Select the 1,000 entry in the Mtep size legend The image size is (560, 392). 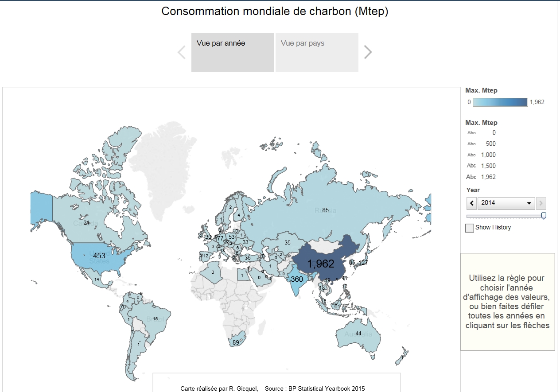(x=482, y=155)
